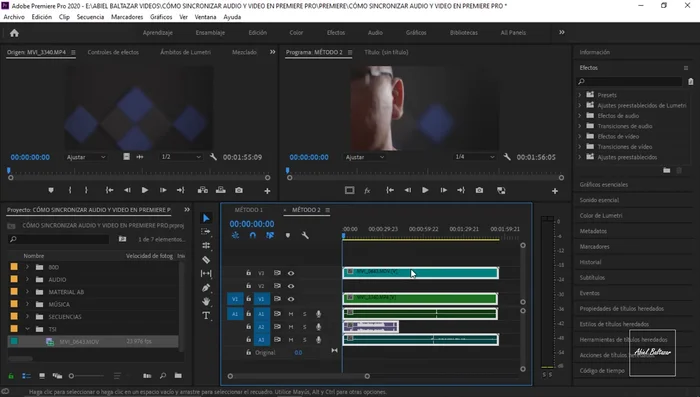Open Program monitor settings wrench
This screenshot has width=700, height=397.
[x=507, y=157]
